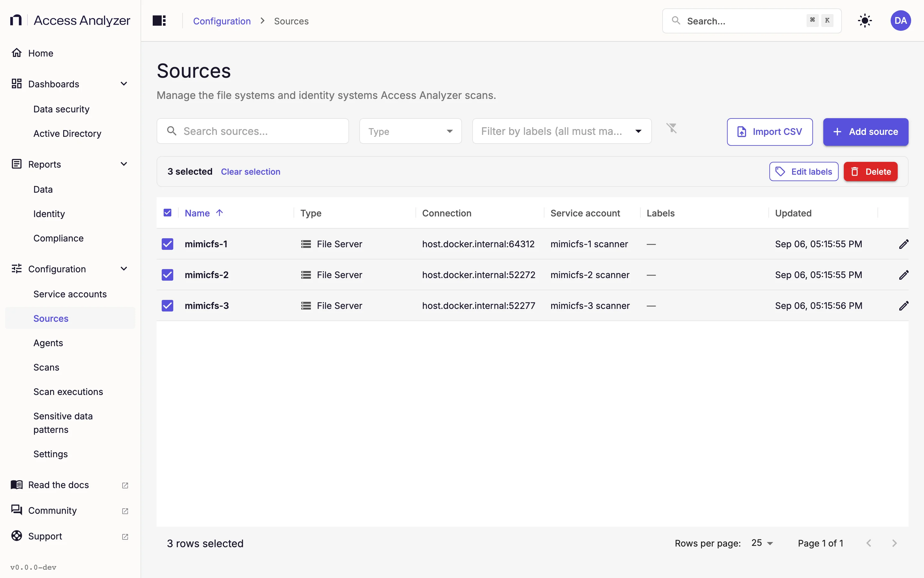The image size is (924, 578).
Task: Collapse the Reports section chevron
Action: point(124,164)
